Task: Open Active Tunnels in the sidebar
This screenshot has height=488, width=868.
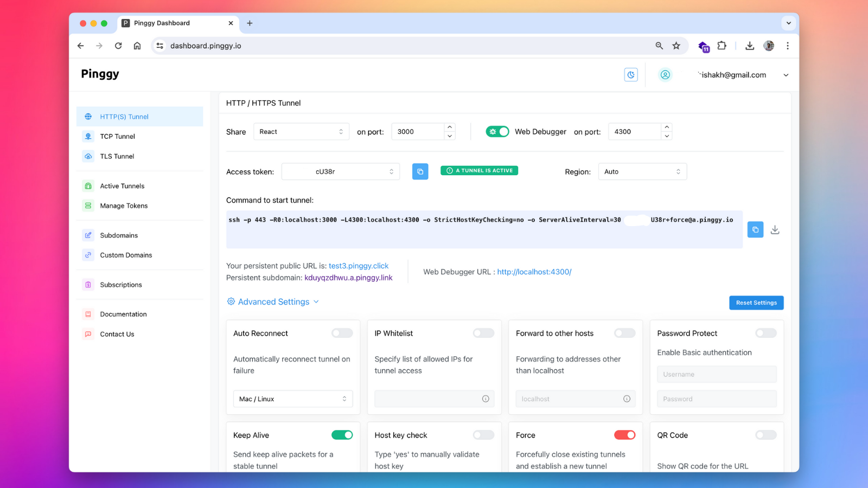Action: 140,186
